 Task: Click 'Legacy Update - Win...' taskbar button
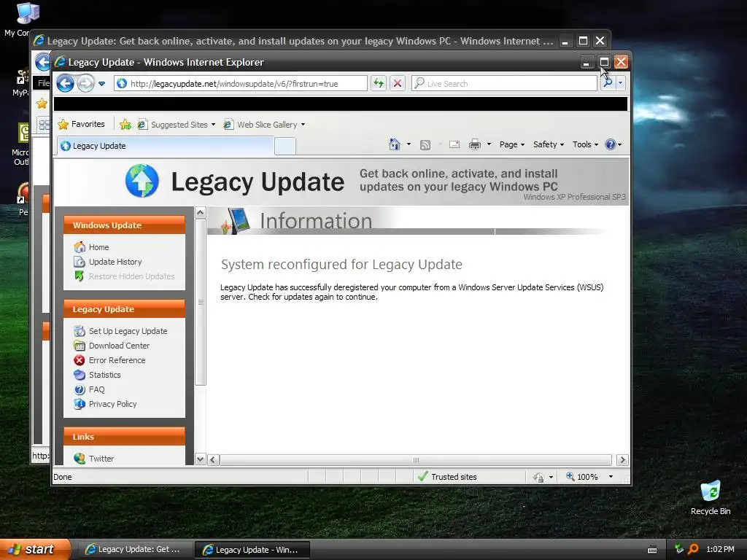[x=252, y=550]
